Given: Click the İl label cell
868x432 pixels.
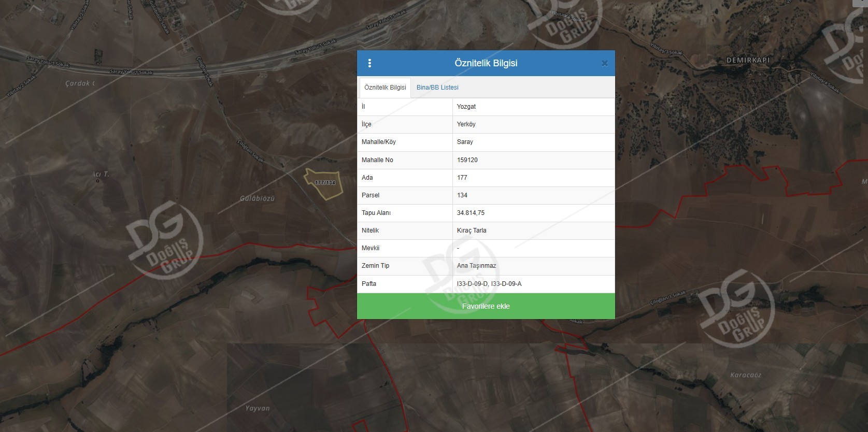Looking at the screenshot, I should (x=405, y=107).
